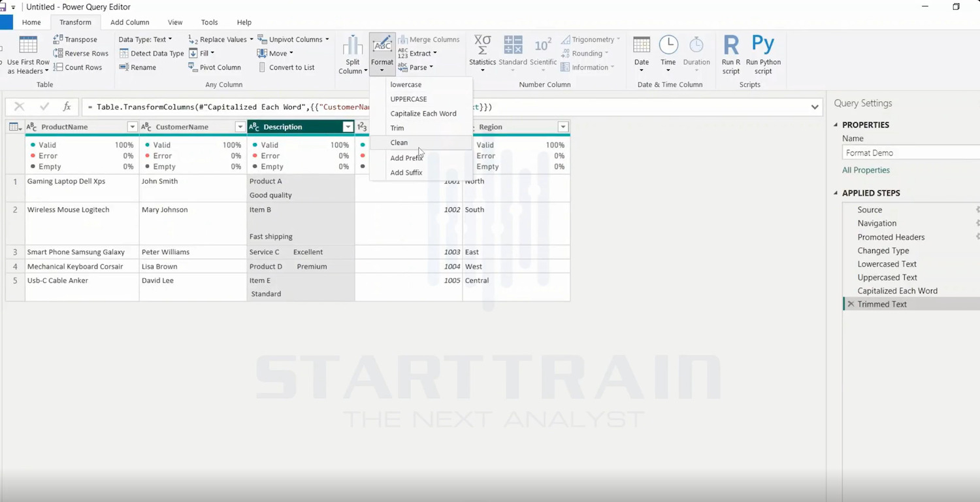This screenshot has width=980, height=502.
Task: Choose Clean from the Format menu
Action: [421, 142]
